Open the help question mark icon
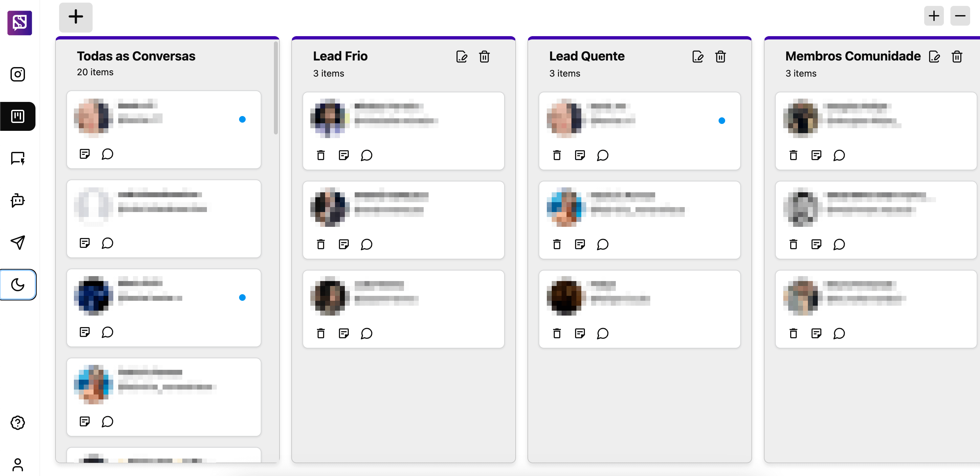980x476 pixels. click(17, 422)
